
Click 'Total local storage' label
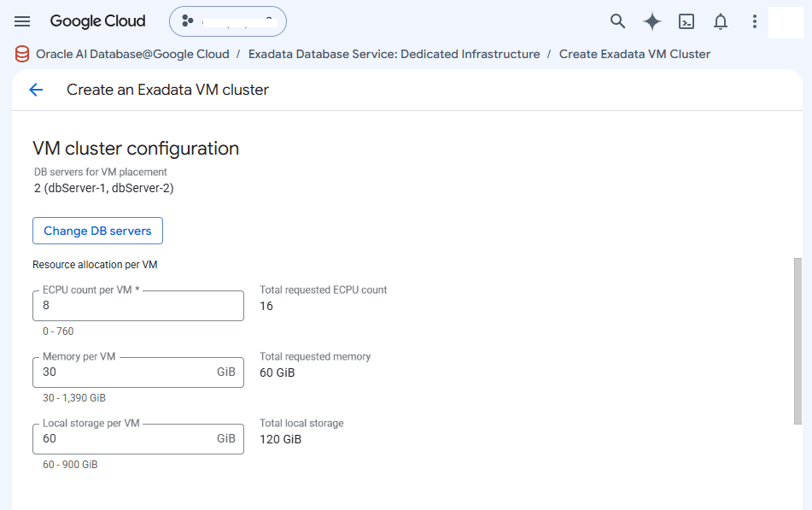(301, 424)
